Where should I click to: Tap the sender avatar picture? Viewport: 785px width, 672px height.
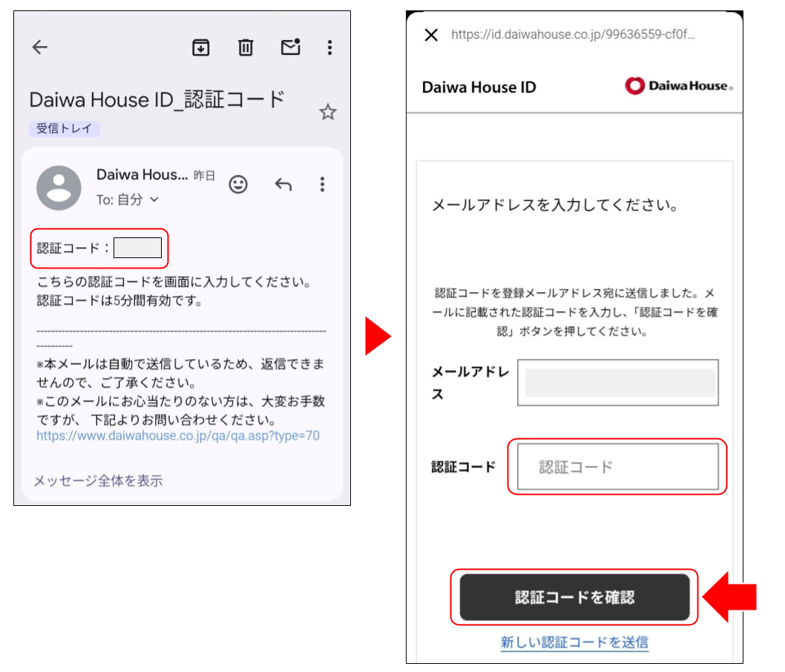(59, 188)
